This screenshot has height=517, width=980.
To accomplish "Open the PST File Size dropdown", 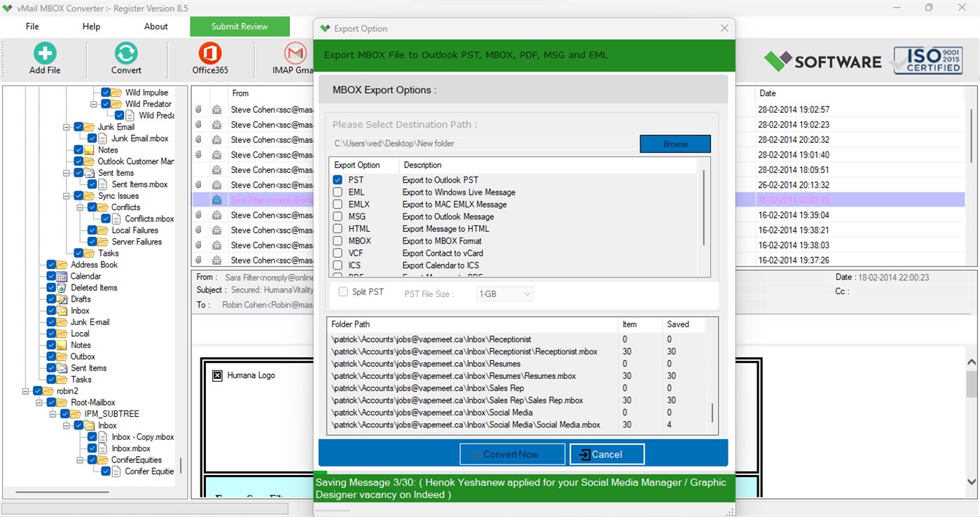I will pyautogui.click(x=504, y=294).
